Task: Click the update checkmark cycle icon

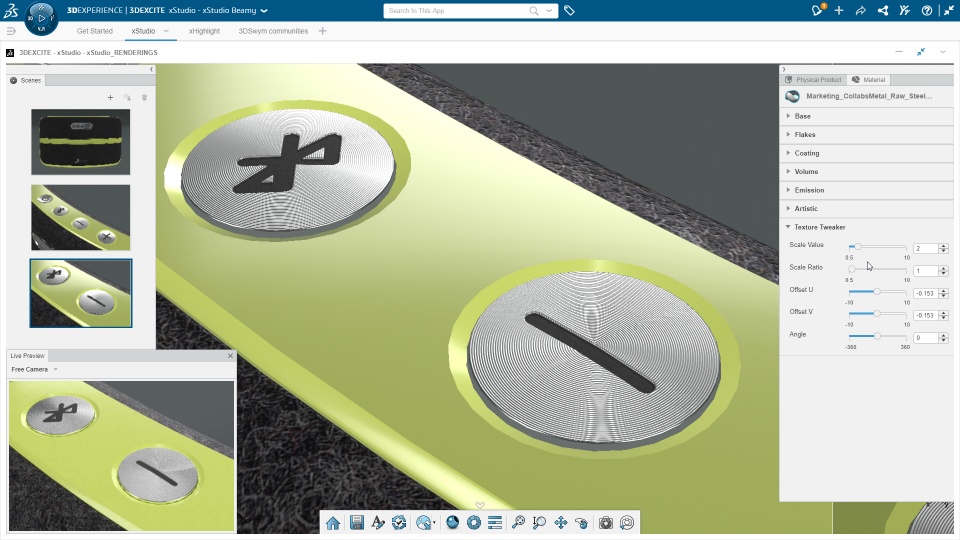Action: [x=399, y=522]
